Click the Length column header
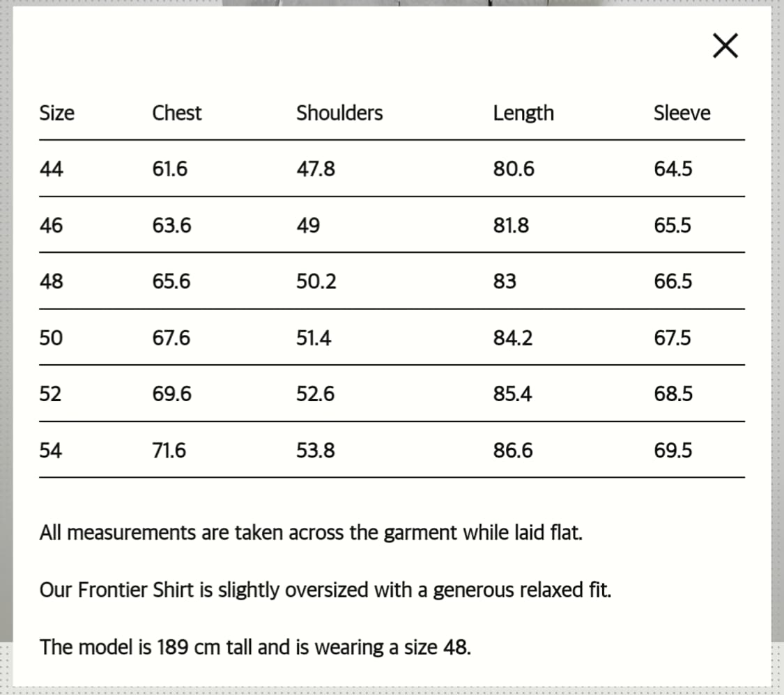 (523, 113)
